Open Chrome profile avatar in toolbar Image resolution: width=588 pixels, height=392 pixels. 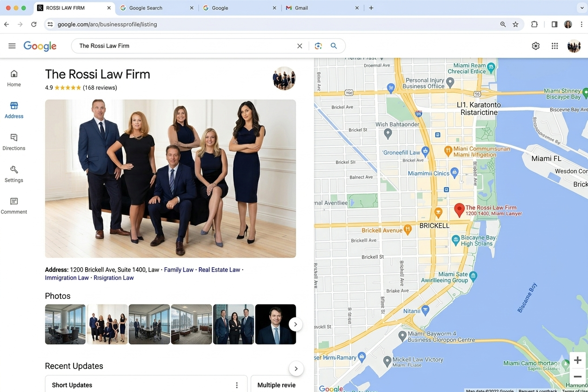pyautogui.click(x=568, y=24)
